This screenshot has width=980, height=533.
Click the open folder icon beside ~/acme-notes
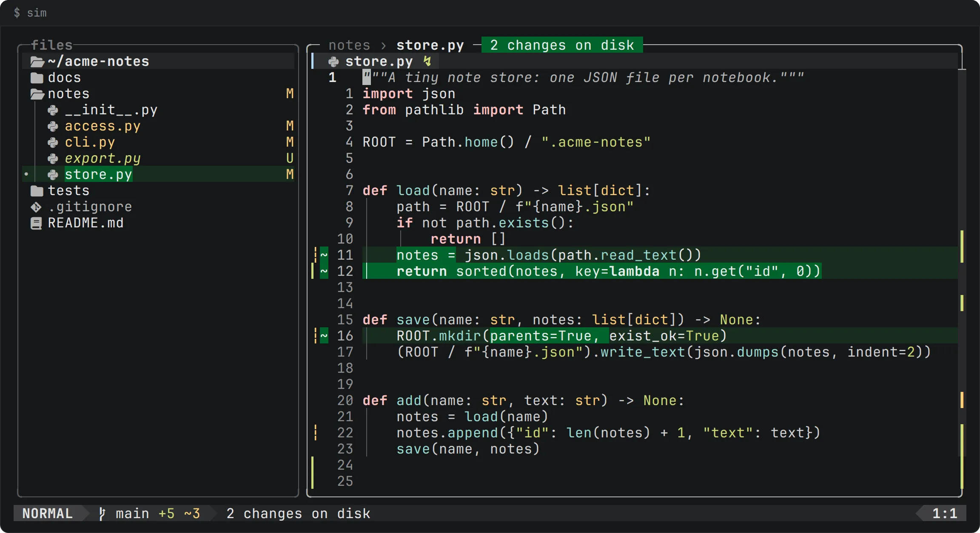pos(37,62)
